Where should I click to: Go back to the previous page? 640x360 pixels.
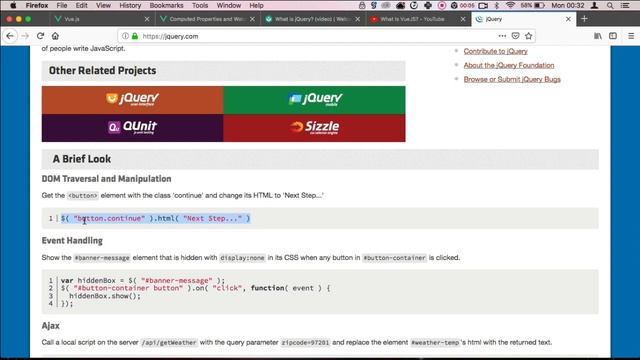(x=10, y=36)
